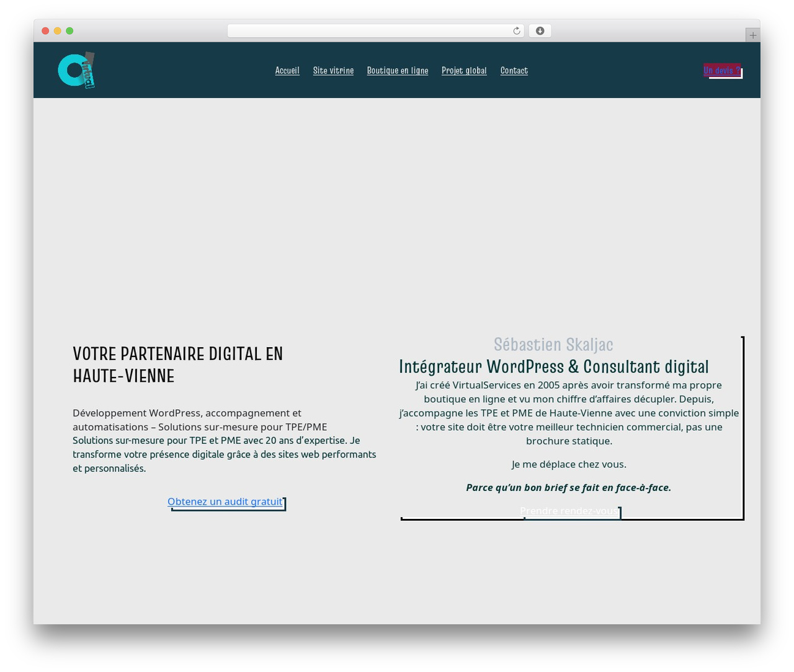Focus the browser address bar
The image size is (794, 672).
click(x=375, y=31)
